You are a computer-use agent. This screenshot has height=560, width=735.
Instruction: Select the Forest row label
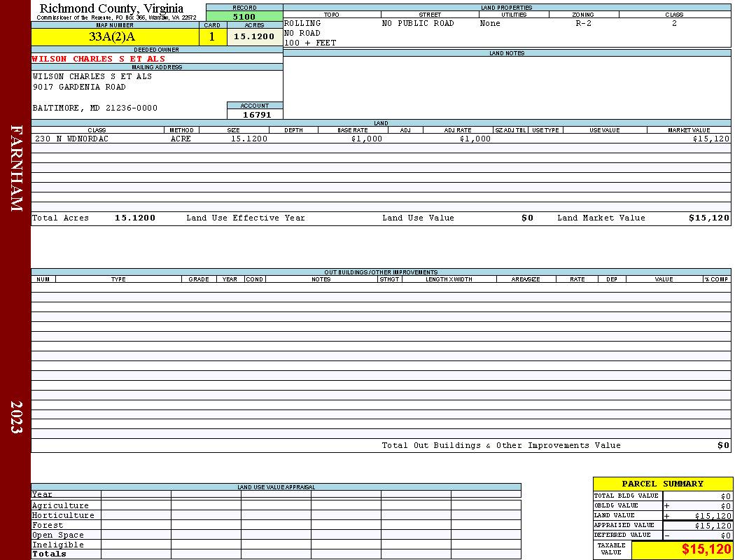click(x=48, y=525)
